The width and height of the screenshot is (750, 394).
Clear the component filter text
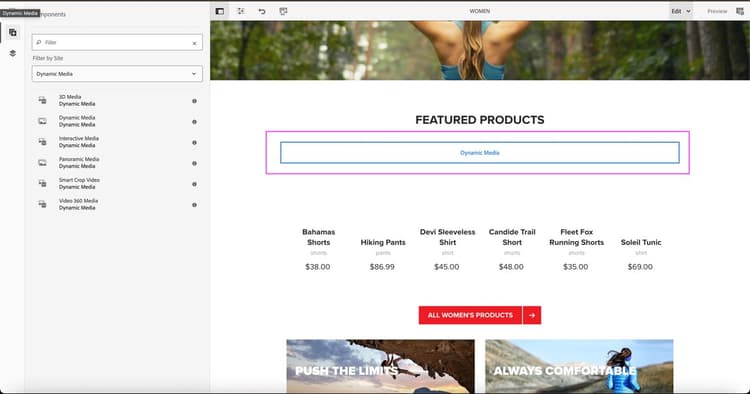[194, 43]
